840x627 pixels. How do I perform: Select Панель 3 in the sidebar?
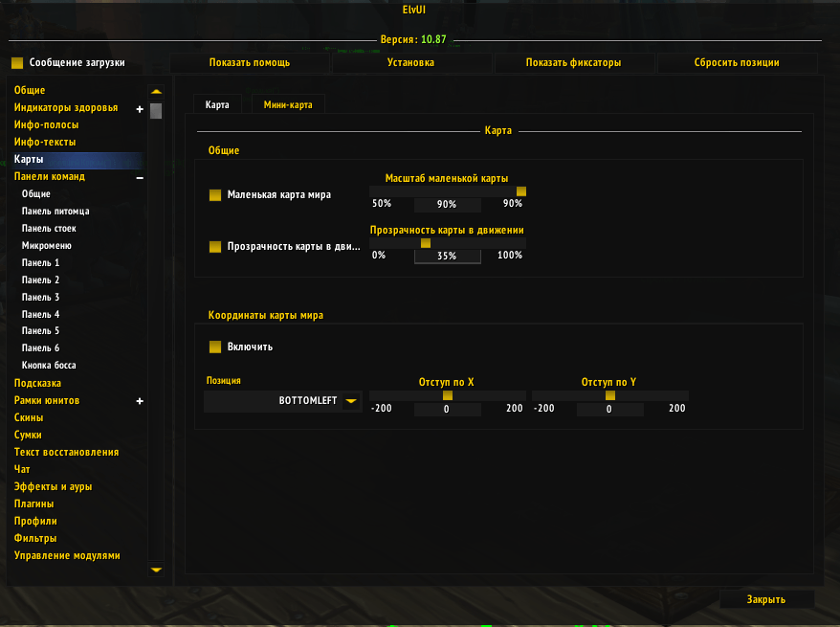[x=41, y=298]
